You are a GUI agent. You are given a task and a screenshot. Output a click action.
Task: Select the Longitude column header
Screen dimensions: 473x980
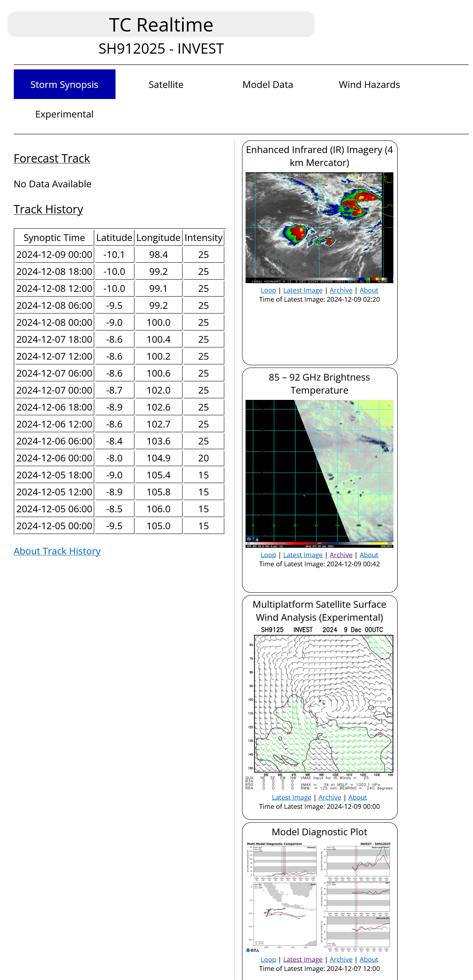click(158, 237)
